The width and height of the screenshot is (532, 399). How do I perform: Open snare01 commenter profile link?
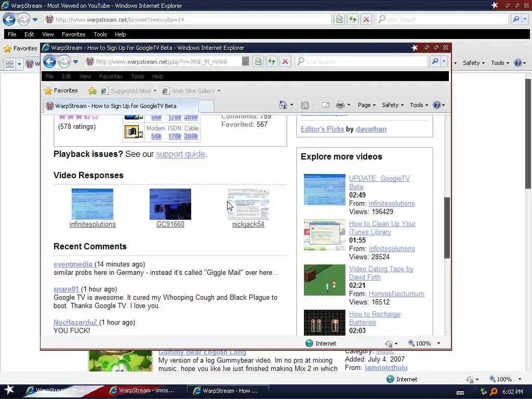coord(66,289)
